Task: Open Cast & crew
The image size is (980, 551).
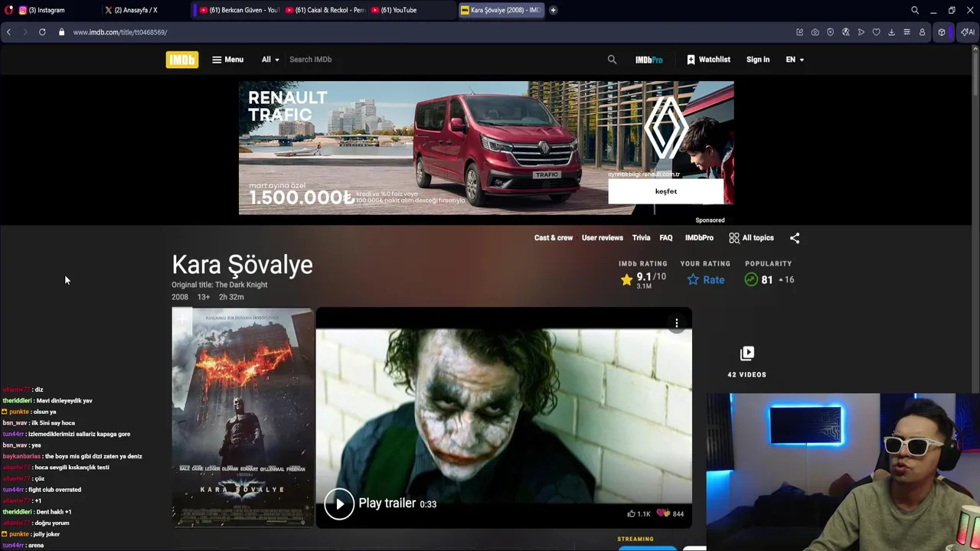Action: [x=554, y=238]
